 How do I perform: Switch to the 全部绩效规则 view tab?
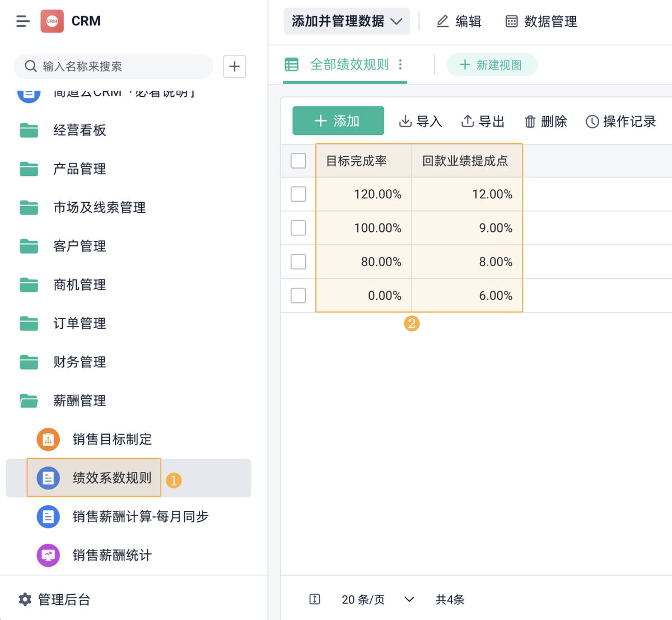[349, 65]
